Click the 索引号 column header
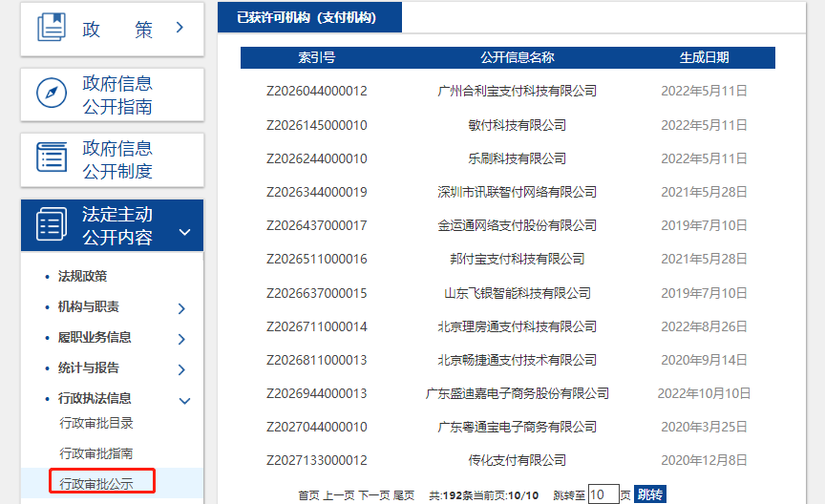The height and width of the screenshot is (504, 825). coord(317,57)
